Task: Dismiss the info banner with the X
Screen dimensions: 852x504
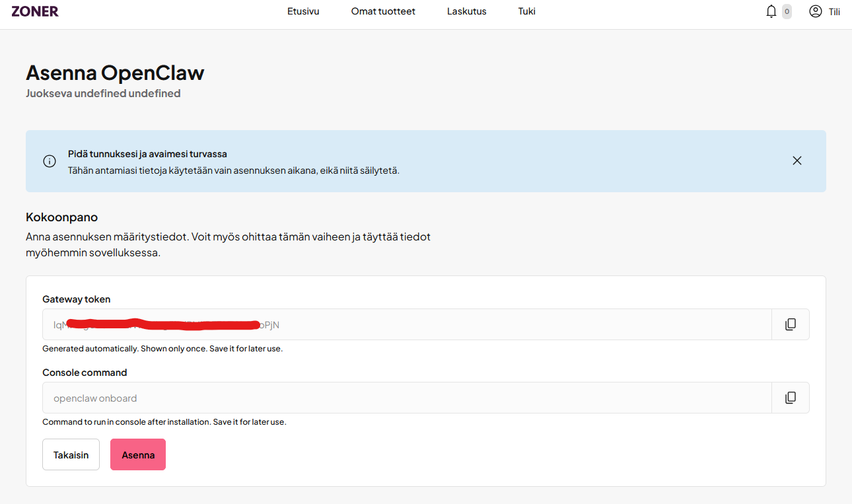Action: (x=797, y=161)
